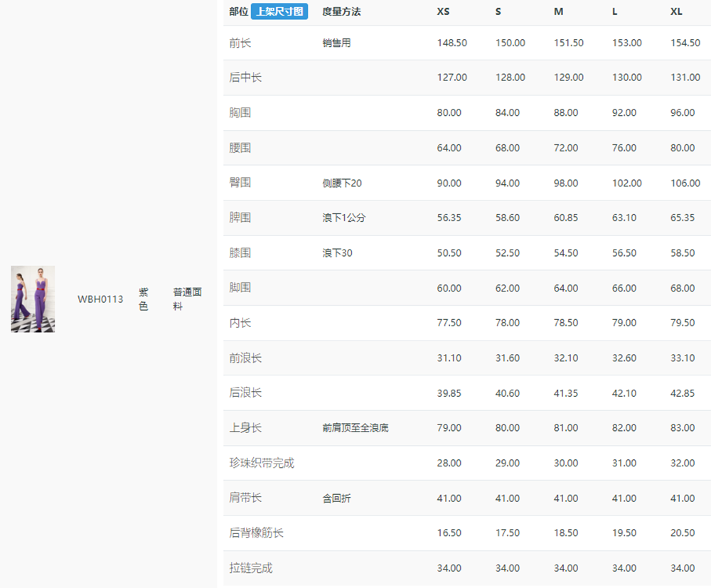Click the 32.10 value in 前浪长 row
The width and height of the screenshot is (711, 588).
tap(566, 358)
